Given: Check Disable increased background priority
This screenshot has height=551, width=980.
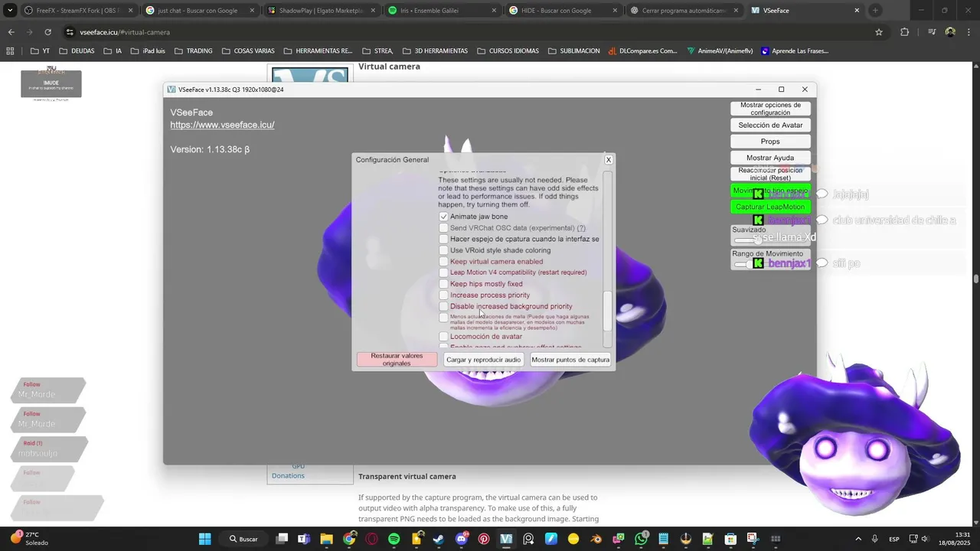Looking at the screenshot, I should (443, 306).
